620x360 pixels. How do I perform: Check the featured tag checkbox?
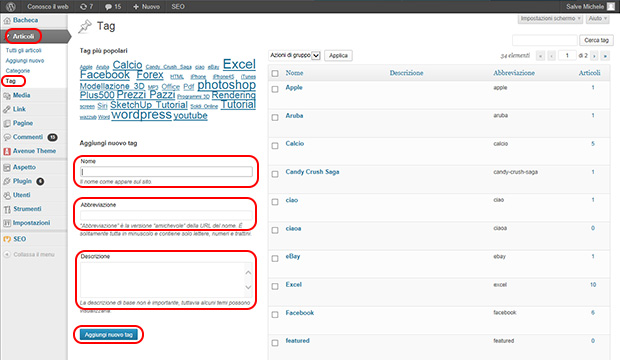coord(275,343)
